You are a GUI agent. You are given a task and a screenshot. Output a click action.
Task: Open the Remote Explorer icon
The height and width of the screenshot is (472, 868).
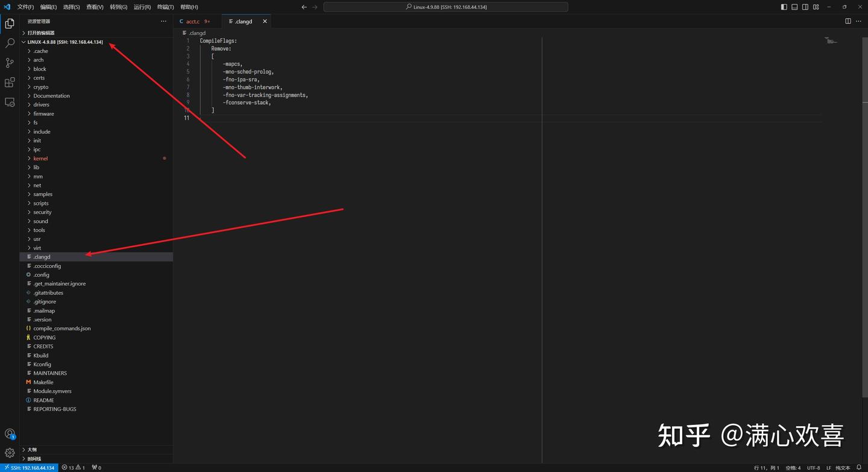(x=10, y=102)
